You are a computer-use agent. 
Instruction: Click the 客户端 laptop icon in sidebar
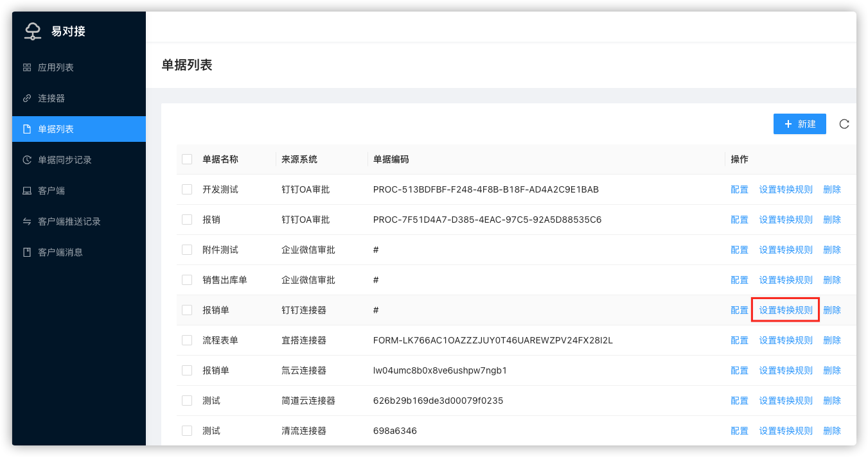[x=27, y=191]
